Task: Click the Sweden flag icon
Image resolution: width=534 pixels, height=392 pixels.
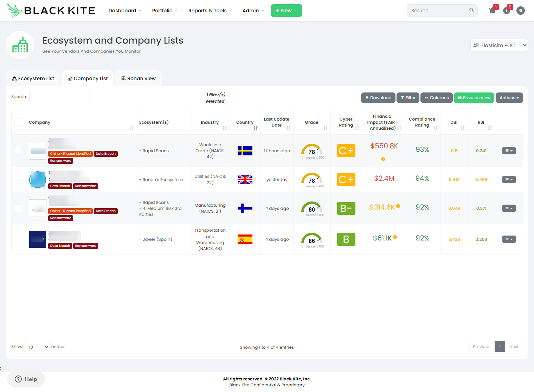Action: click(x=245, y=151)
